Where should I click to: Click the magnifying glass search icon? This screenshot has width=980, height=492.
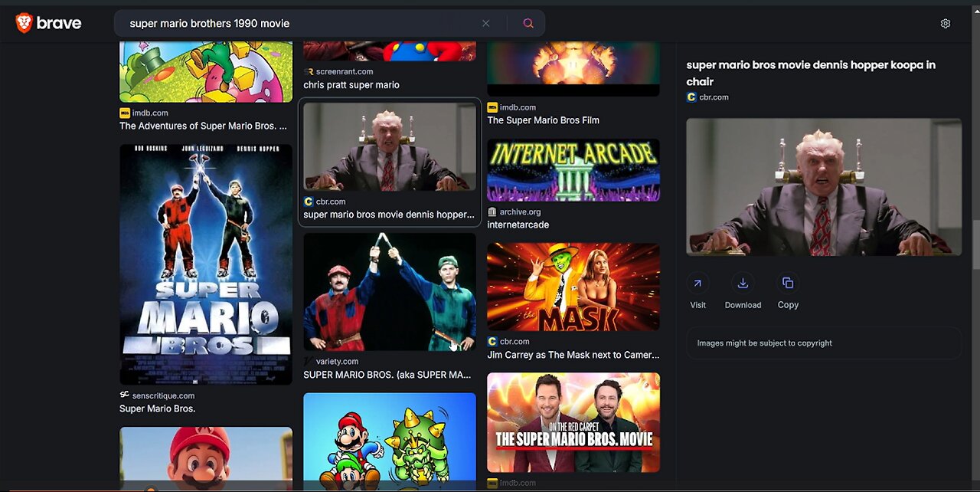point(528,23)
